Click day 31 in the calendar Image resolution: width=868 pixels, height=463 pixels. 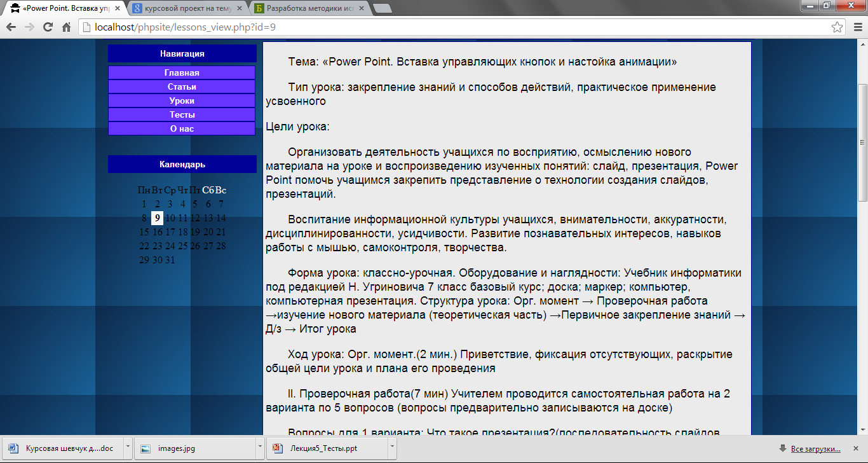pos(170,260)
